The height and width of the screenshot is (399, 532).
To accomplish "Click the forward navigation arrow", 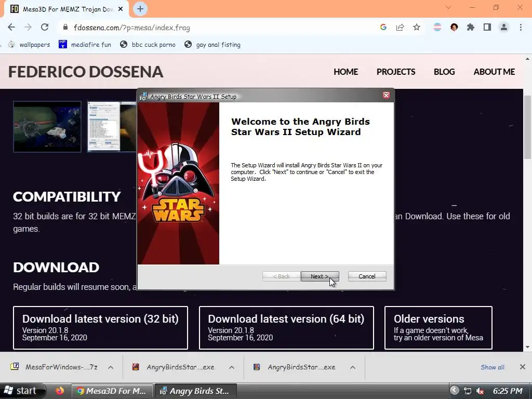I will pos(28,27).
